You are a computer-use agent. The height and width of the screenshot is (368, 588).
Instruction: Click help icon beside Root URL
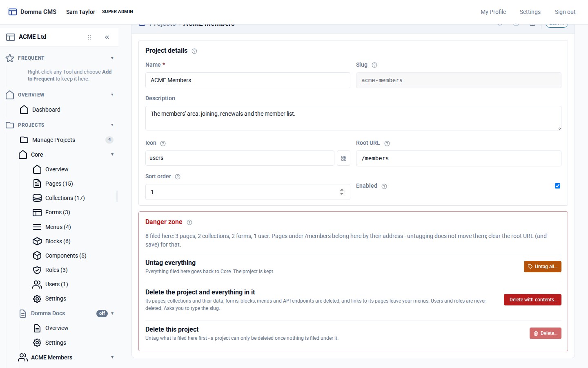pyautogui.click(x=387, y=144)
